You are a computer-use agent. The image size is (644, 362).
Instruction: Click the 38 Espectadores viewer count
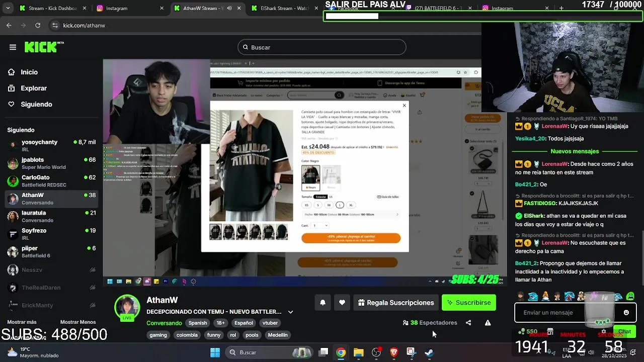coord(430,323)
